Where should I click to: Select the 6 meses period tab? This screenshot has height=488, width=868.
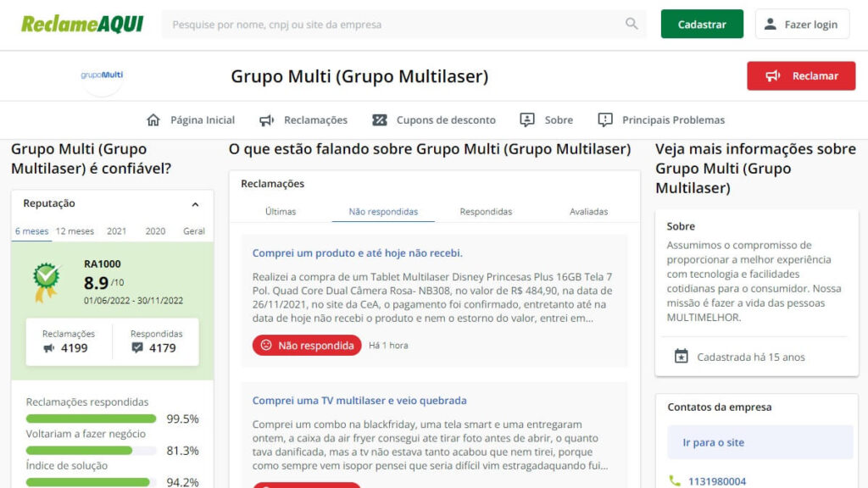[x=31, y=231]
